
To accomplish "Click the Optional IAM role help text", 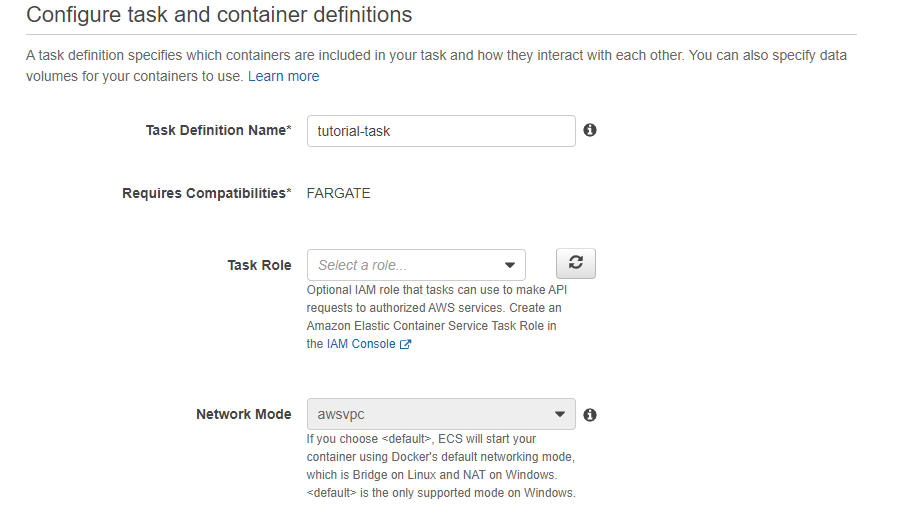I will coord(437,317).
